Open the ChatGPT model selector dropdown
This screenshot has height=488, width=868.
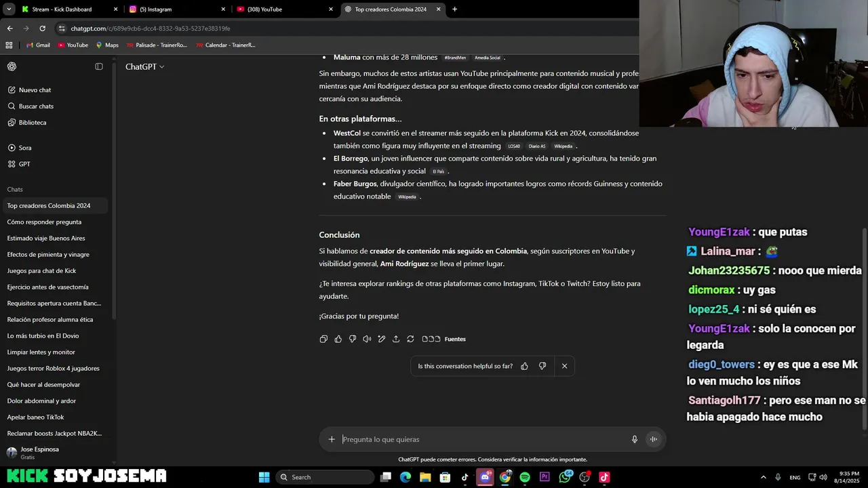(x=144, y=66)
